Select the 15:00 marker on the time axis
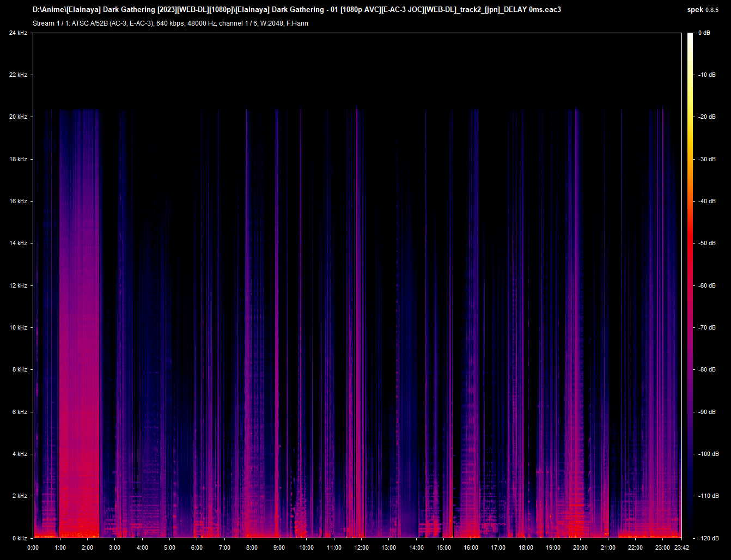731x560 pixels. [x=443, y=547]
